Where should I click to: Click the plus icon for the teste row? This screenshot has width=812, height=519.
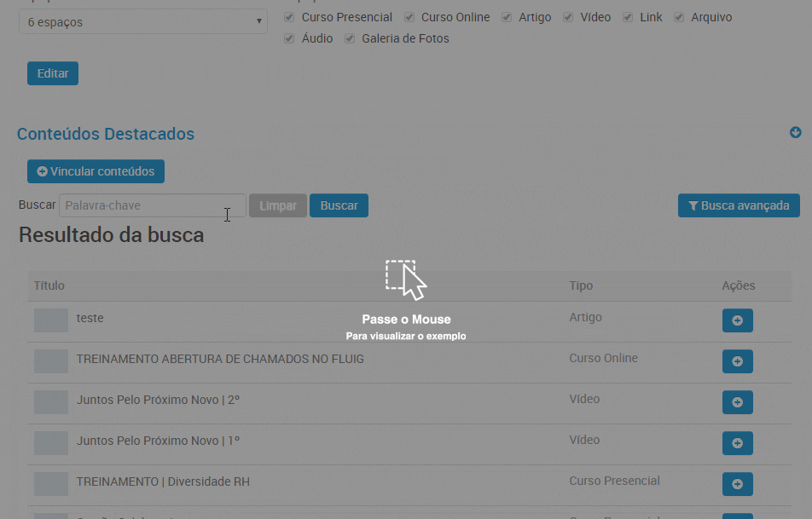pyautogui.click(x=737, y=320)
